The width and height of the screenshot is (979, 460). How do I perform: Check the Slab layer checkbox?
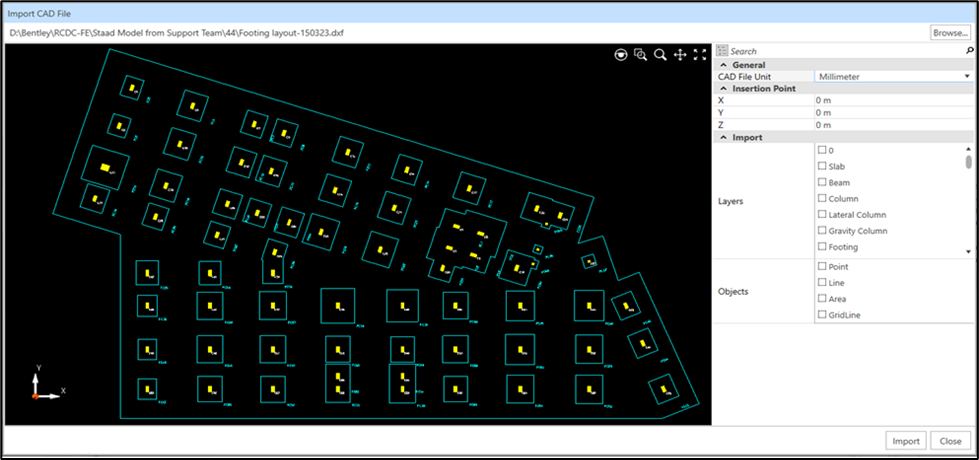coord(822,166)
